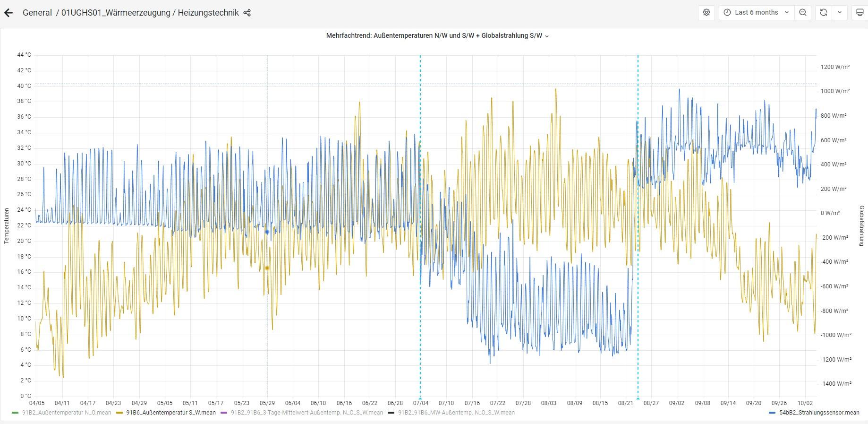This screenshot has height=424, width=868.
Task: Go to the General folder breadcrumb
Action: 37,13
